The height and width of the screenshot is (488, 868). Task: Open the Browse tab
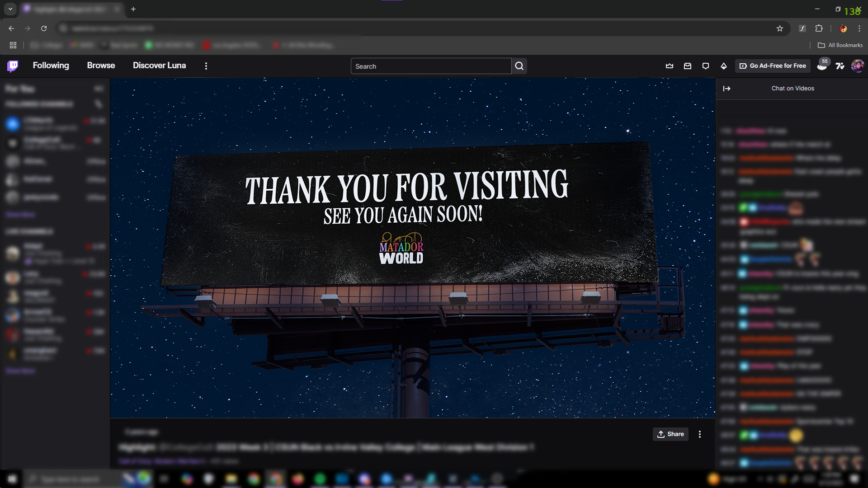pyautogui.click(x=101, y=66)
